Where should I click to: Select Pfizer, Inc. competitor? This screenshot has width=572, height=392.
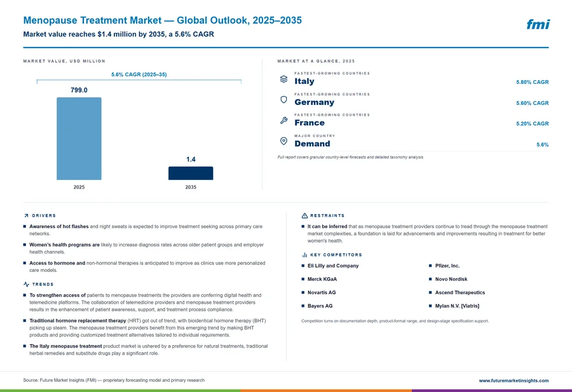pyautogui.click(x=447, y=266)
